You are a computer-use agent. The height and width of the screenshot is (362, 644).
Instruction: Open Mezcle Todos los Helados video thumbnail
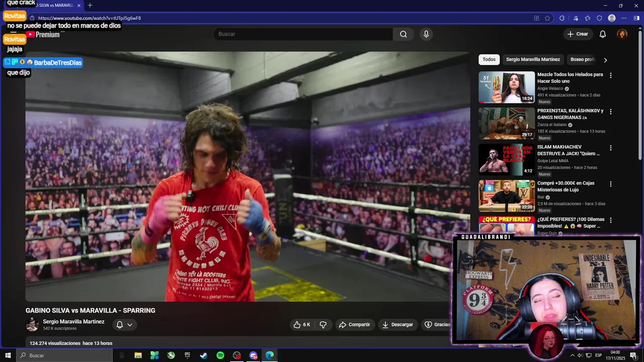(x=507, y=87)
